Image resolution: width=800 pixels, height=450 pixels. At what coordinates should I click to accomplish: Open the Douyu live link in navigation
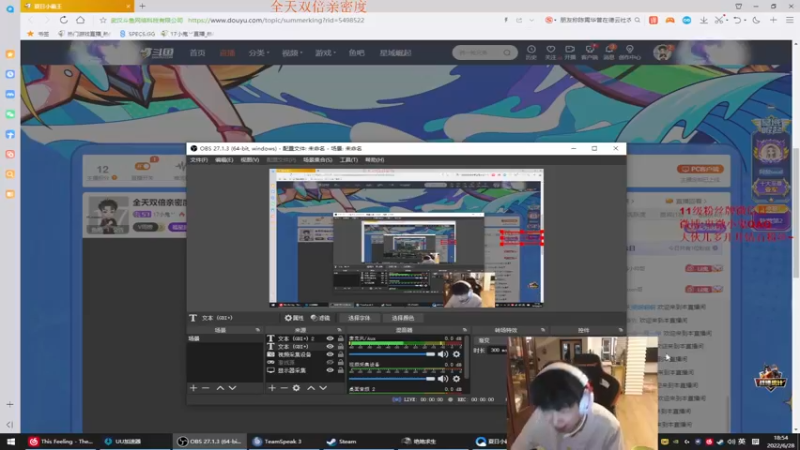tap(227, 53)
